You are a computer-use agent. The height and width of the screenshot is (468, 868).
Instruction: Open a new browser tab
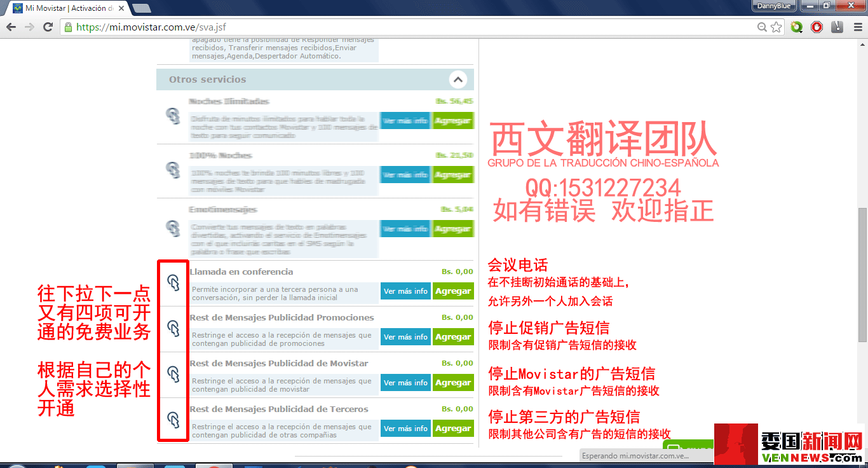pyautogui.click(x=141, y=8)
